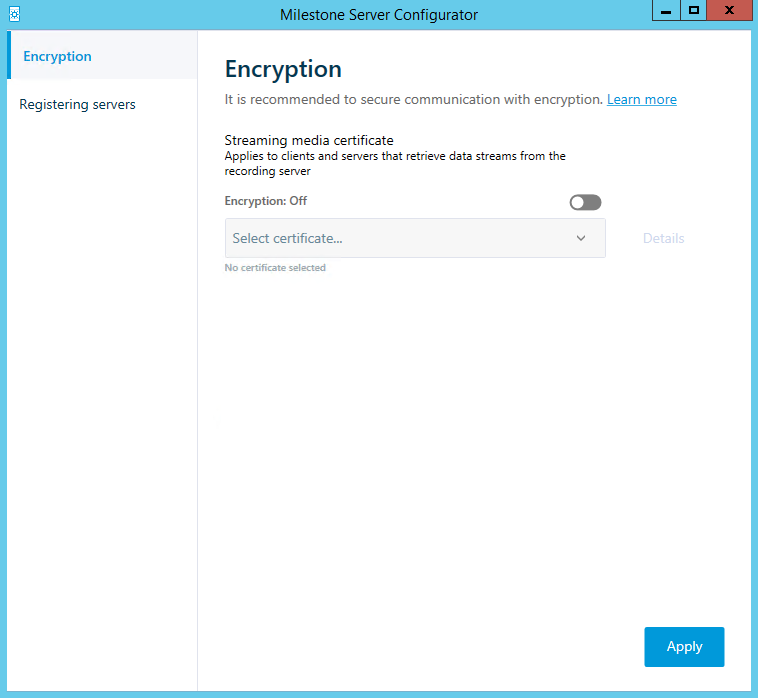Open the Learn more link

pyautogui.click(x=641, y=100)
